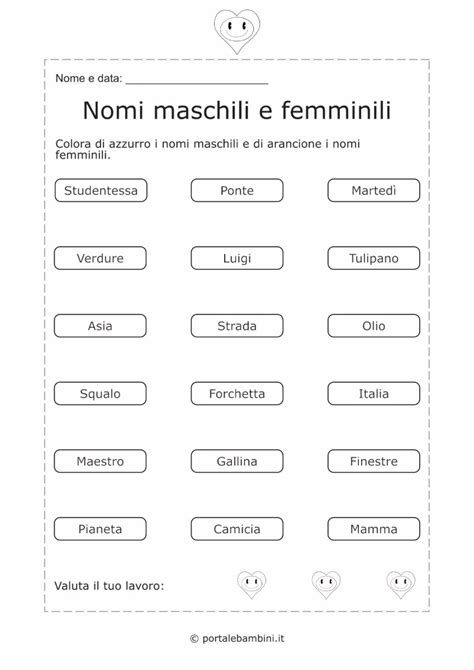
Task: Select the last rating heart face
Action: 400,584
